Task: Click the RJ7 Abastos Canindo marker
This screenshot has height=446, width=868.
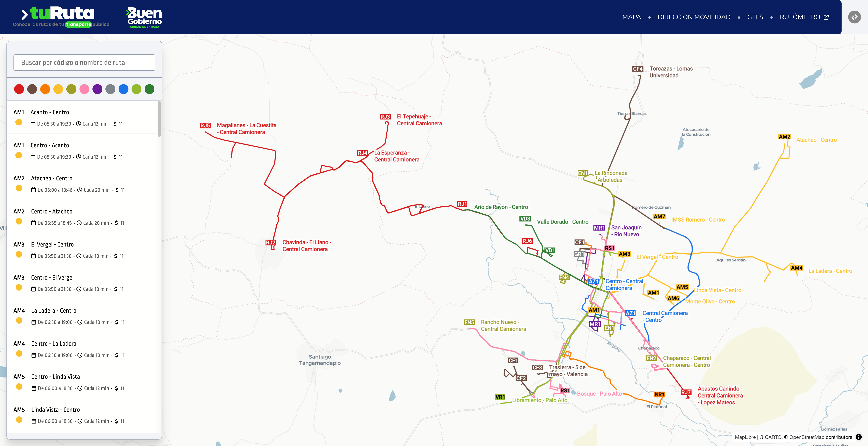Action: 686,392
